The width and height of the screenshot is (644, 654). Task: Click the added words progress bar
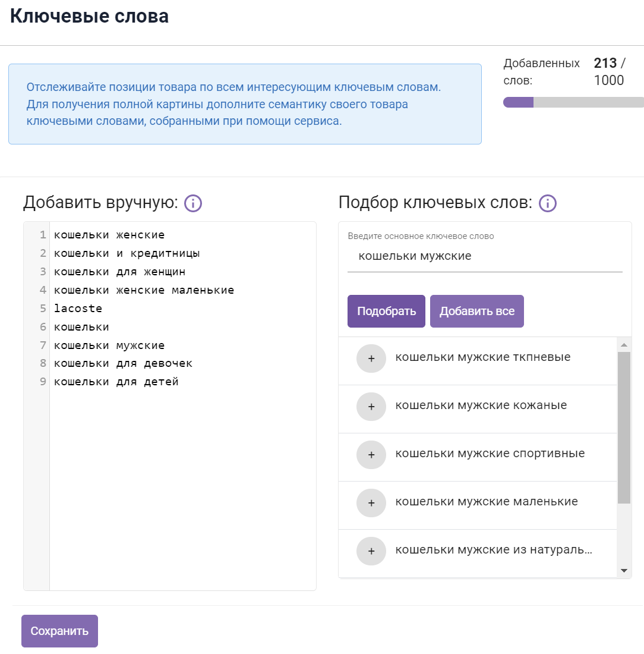pos(573,102)
